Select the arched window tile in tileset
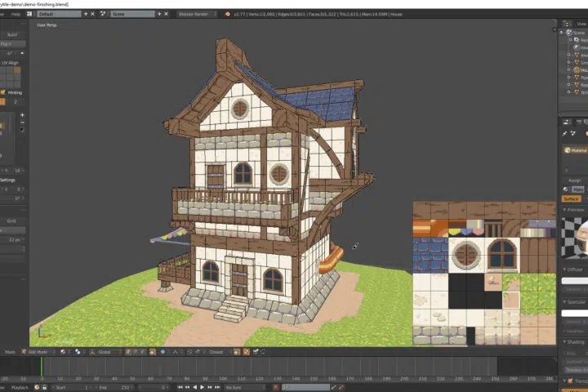Image resolution: width=588 pixels, height=392 pixels. tap(502, 255)
